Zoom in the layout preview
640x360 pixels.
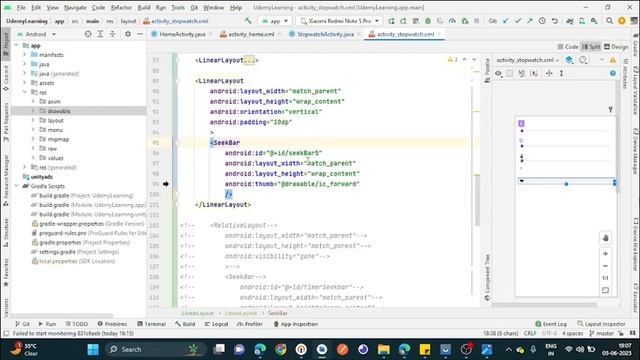click(x=605, y=253)
